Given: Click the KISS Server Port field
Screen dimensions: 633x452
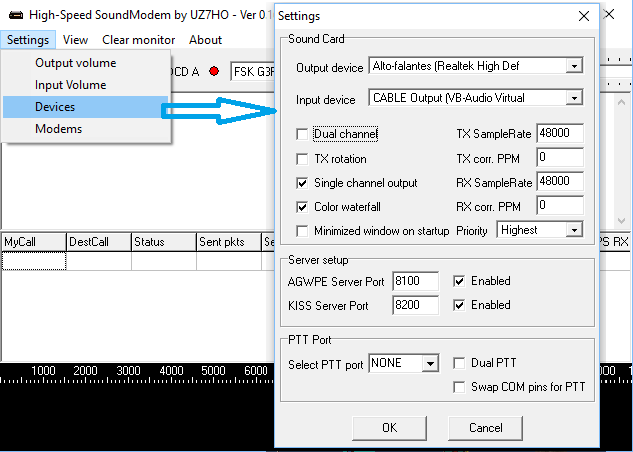Looking at the screenshot, I should [415, 305].
